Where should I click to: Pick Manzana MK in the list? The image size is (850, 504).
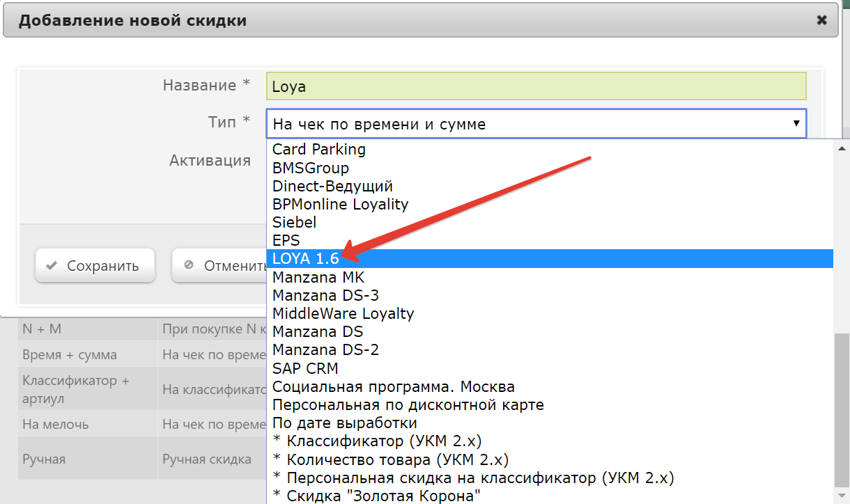click(x=550, y=276)
